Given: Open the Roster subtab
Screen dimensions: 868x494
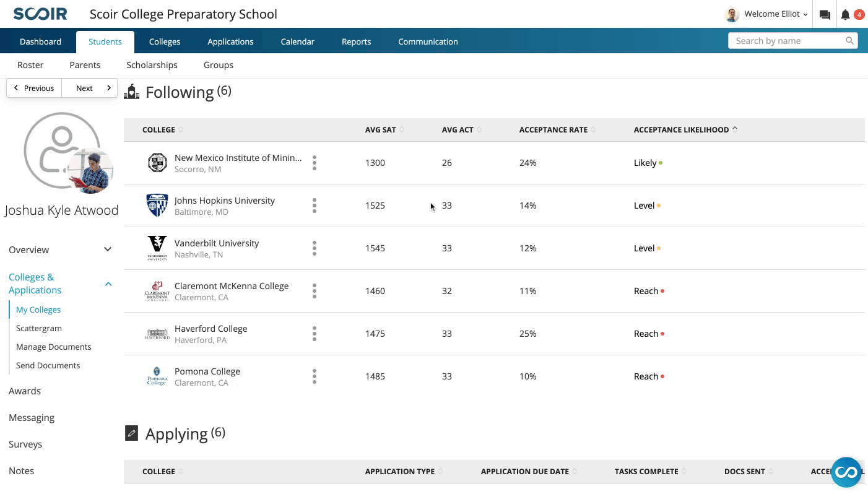Looking at the screenshot, I should [30, 65].
